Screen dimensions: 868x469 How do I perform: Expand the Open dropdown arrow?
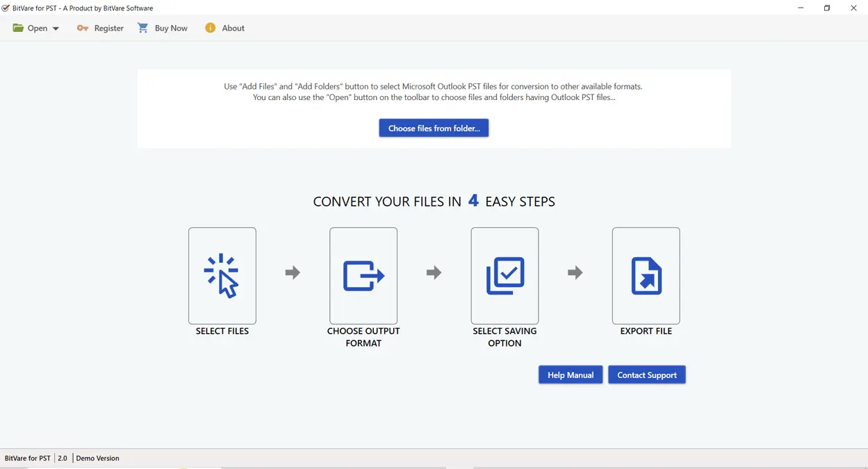(56, 28)
